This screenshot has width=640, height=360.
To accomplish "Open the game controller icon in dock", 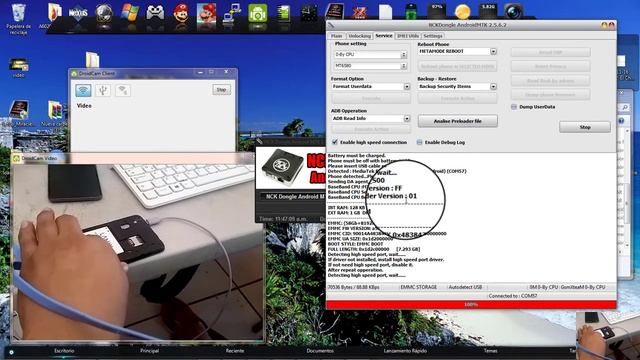I will point(156,13).
